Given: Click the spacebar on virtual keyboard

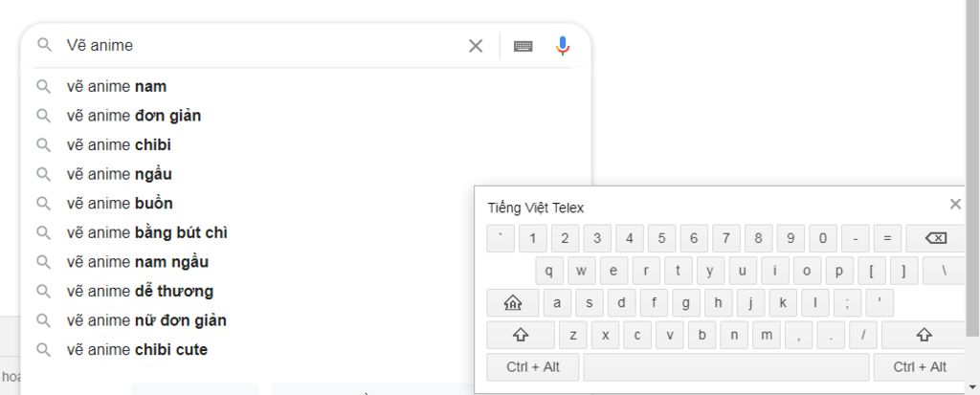Looking at the screenshot, I should click(x=726, y=367).
